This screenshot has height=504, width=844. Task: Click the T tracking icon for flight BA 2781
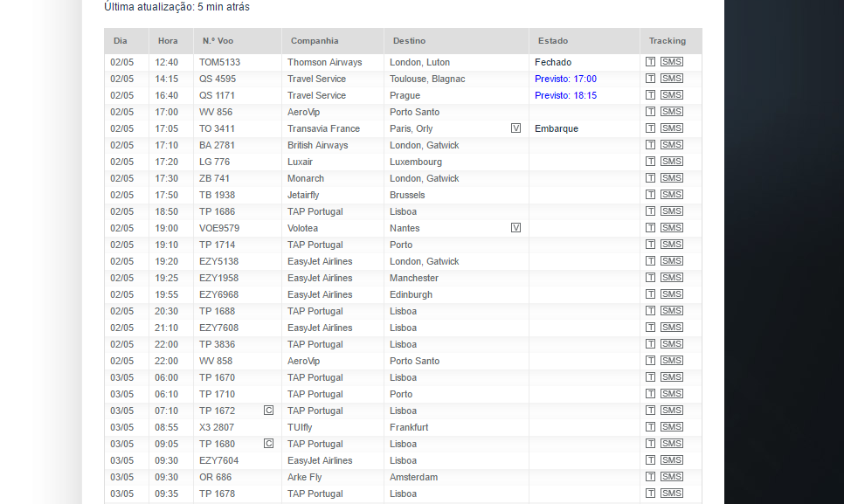[650, 145]
